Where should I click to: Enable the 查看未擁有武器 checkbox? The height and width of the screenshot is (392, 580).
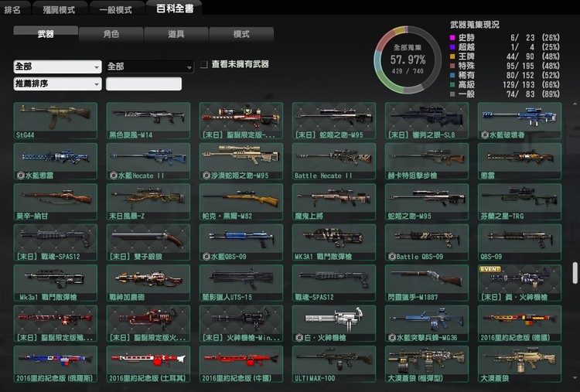tap(203, 65)
